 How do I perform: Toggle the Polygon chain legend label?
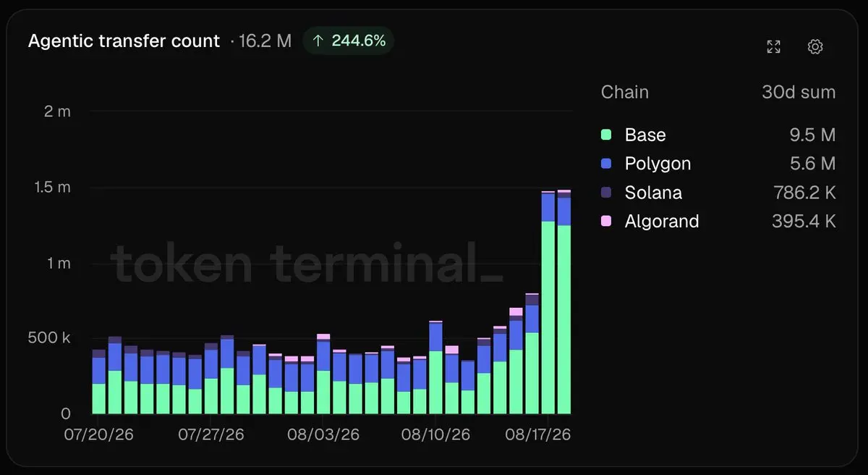(658, 164)
